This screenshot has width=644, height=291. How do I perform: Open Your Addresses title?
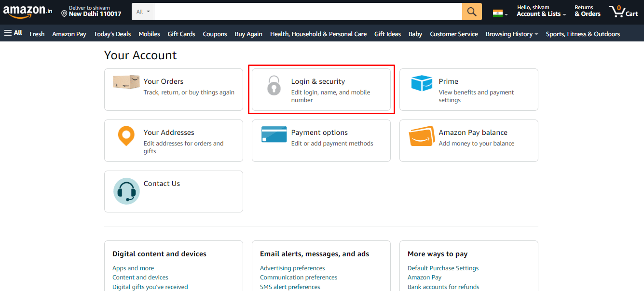[x=169, y=132]
